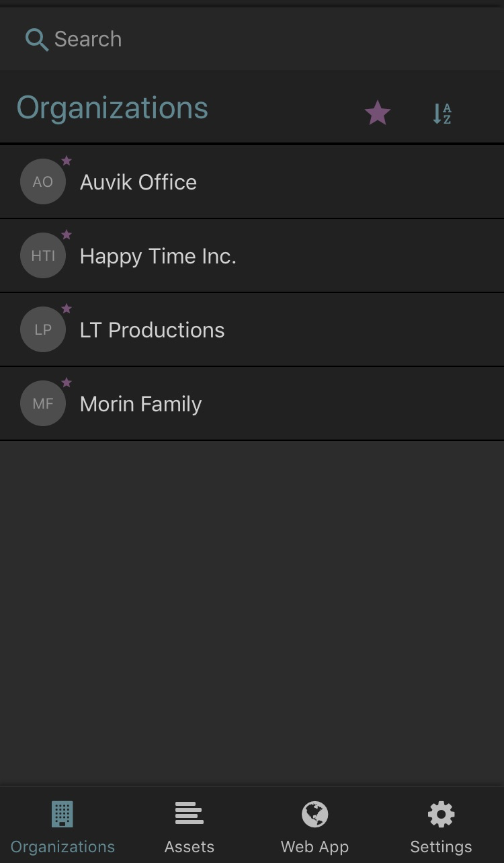Toggle the star on Happy Time Inc.
The height and width of the screenshot is (863, 504).
(67, 235)
